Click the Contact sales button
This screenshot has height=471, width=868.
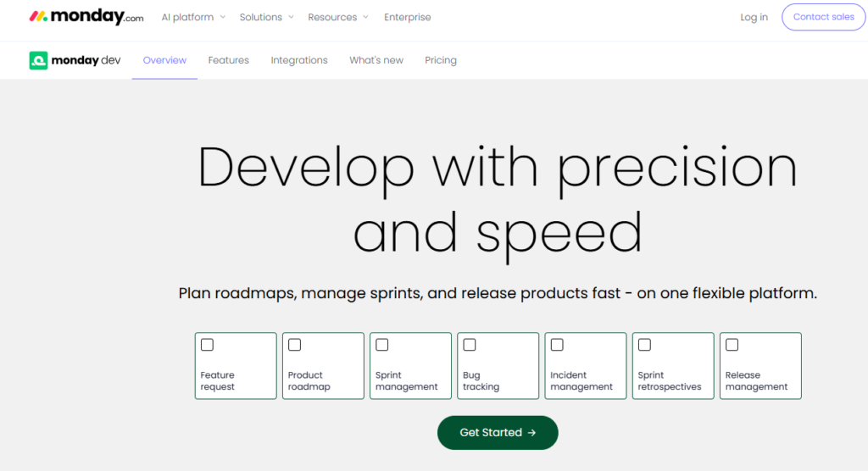click(823, 17)
